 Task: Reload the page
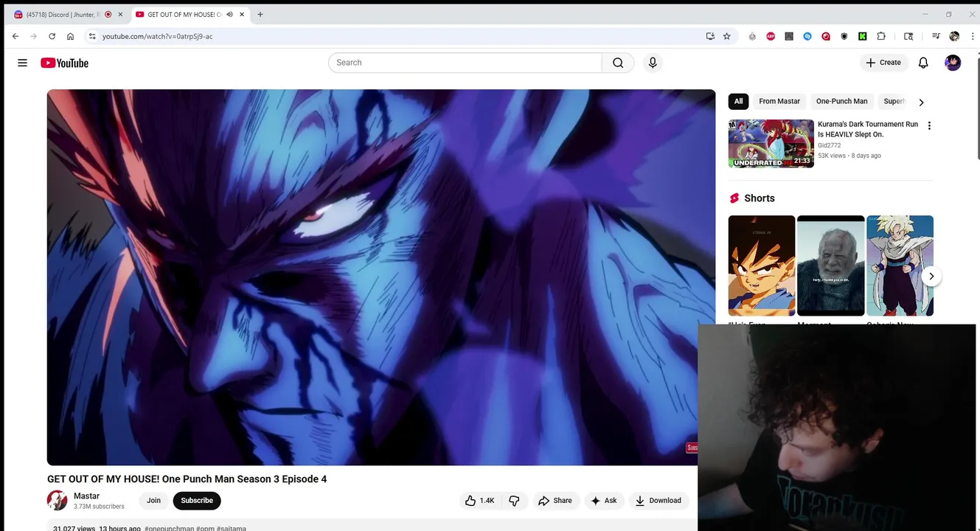(x=52, y=36)
